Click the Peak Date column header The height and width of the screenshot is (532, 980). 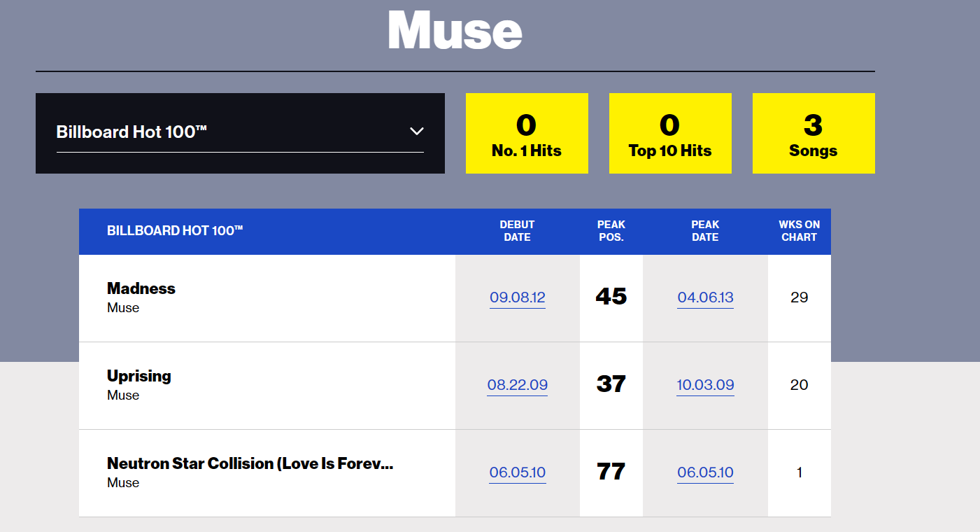(705, 231)
